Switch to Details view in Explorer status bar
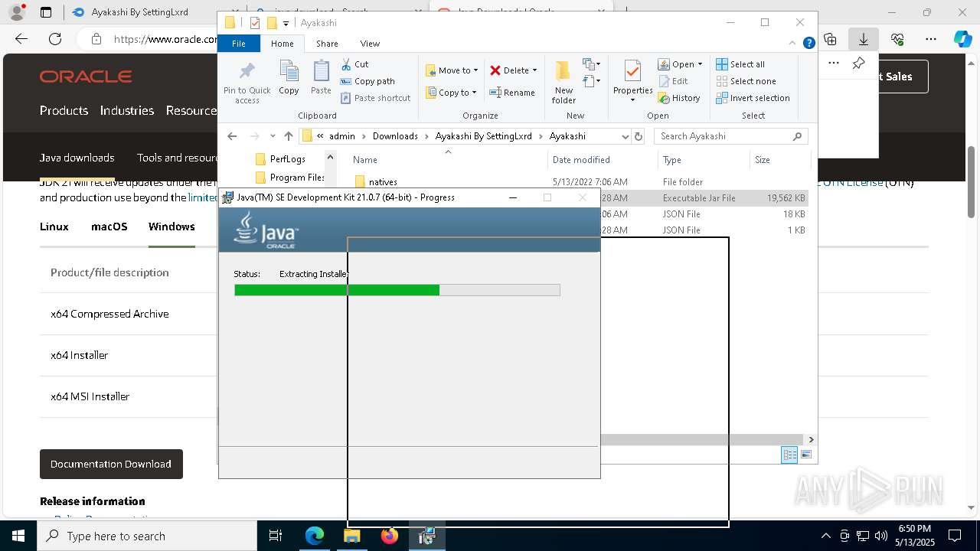Screen dimensions: 980x551 (789, 455)
